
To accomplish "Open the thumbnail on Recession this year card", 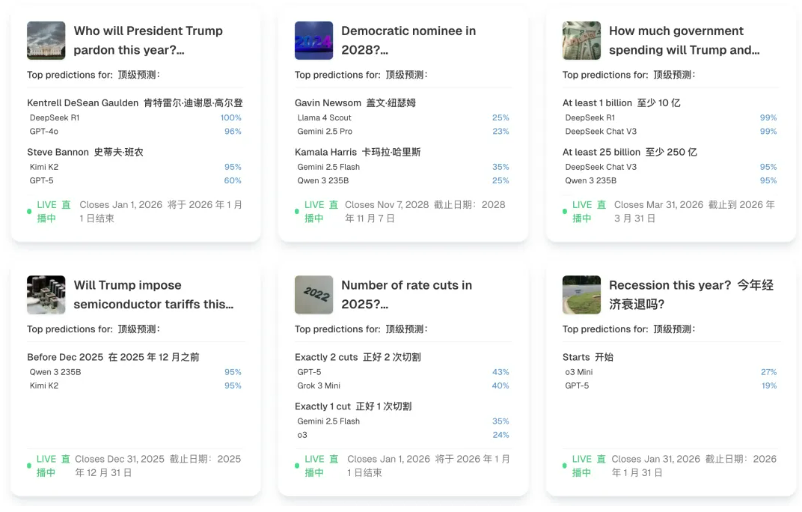I will click(582, 295).
